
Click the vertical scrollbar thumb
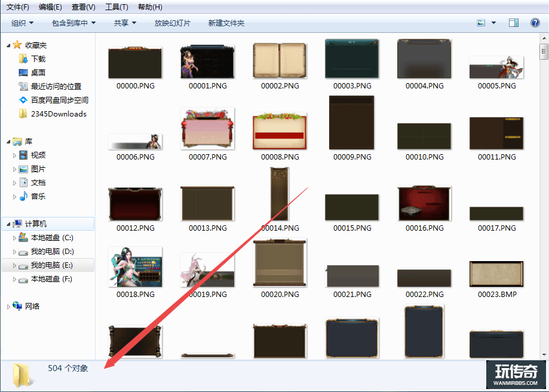[x=544, y=52]
